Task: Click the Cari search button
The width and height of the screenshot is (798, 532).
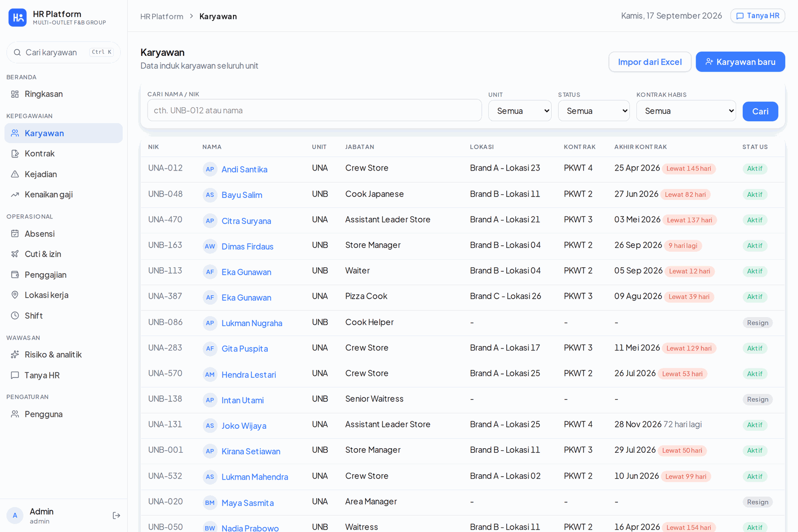Action: point(760,111)
